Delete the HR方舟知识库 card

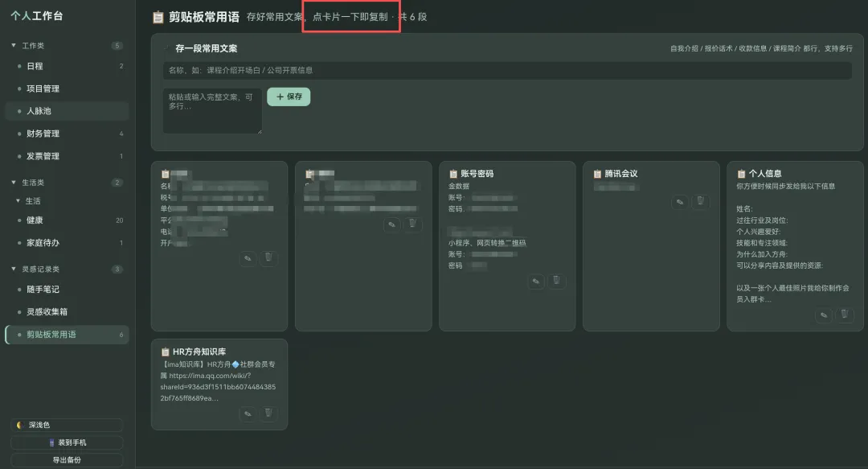point(268,413)
